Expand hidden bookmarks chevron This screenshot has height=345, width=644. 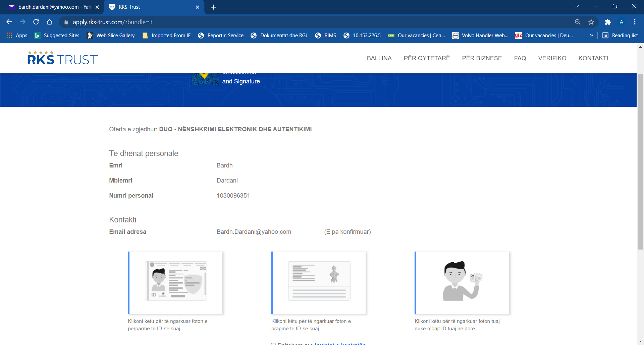(591, 35)
